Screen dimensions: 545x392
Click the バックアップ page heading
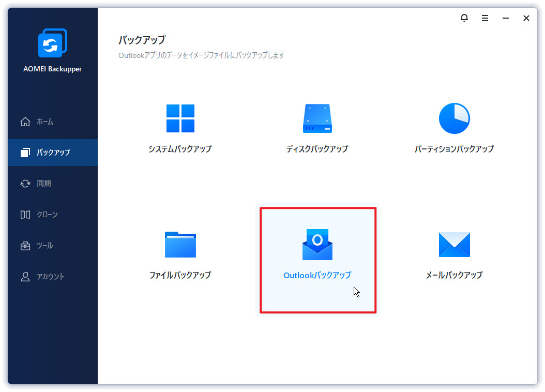click(x=142, y=40)
